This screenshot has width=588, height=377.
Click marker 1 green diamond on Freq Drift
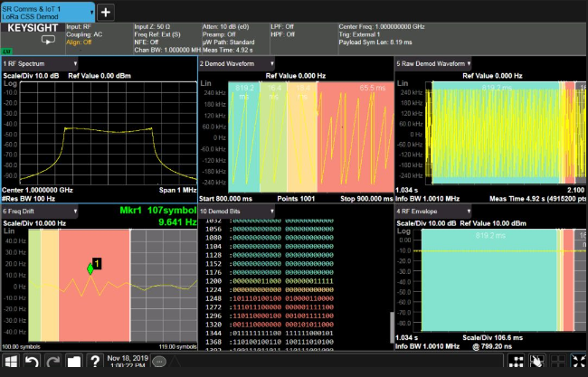pos(90,269)
